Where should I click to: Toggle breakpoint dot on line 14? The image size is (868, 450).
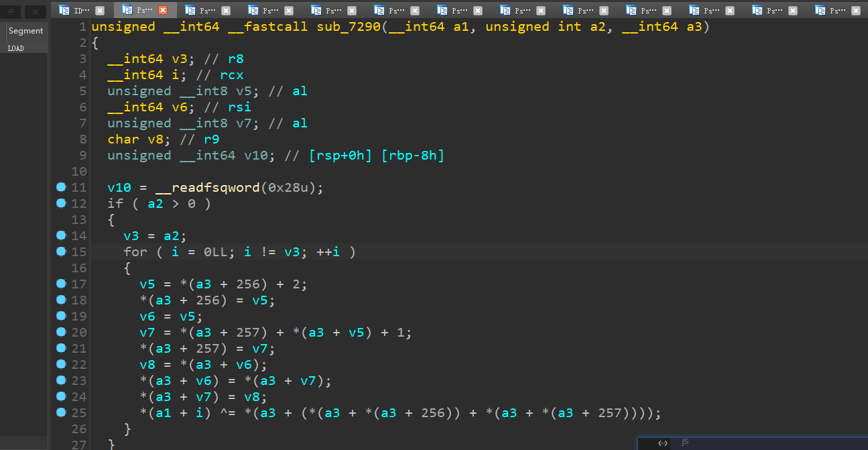click(61, 235)
